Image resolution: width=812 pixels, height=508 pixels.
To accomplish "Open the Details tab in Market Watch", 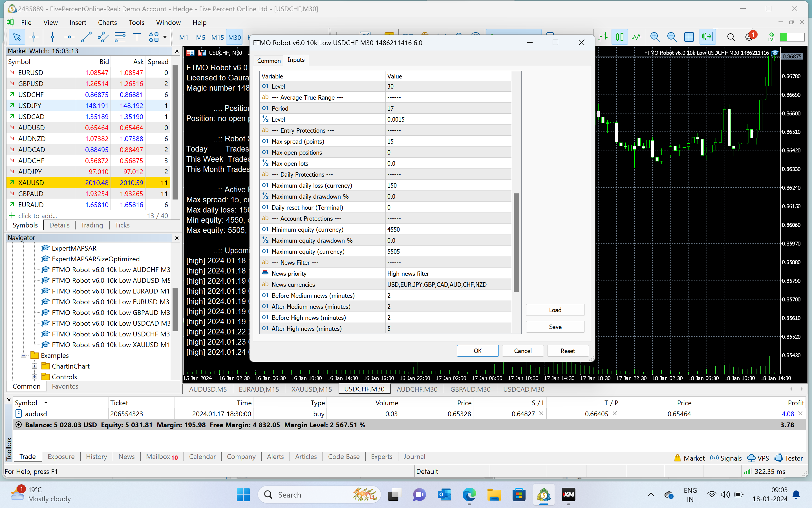I will point(59,225).
